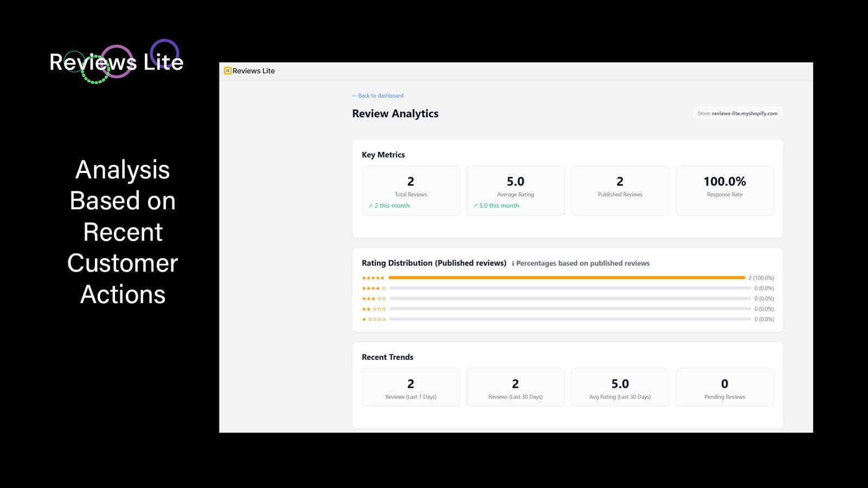Select the Average Rating metric card
This screenshot has width=868, height=488.
coord(515,190)
